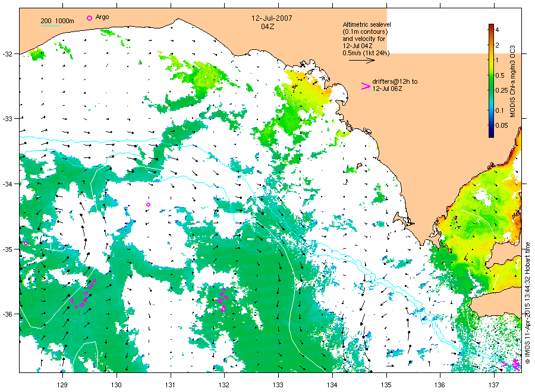Click the latitude label -35

(7, 249)
